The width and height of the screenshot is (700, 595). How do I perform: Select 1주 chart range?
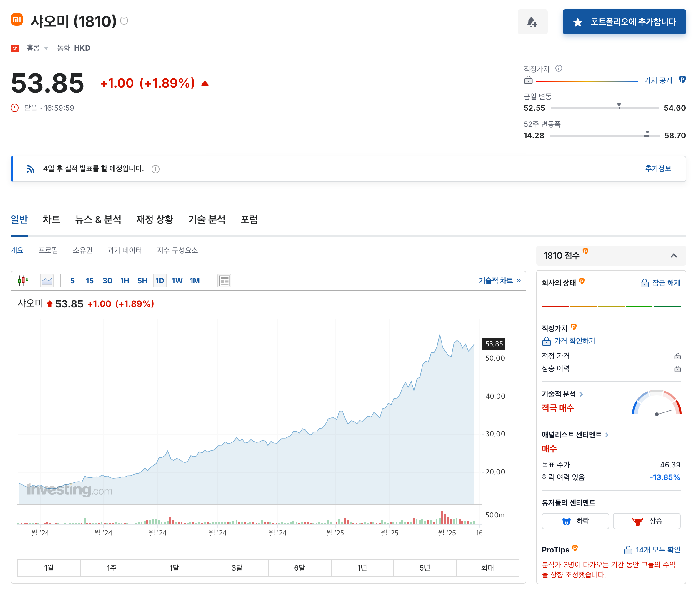point(112,568)
